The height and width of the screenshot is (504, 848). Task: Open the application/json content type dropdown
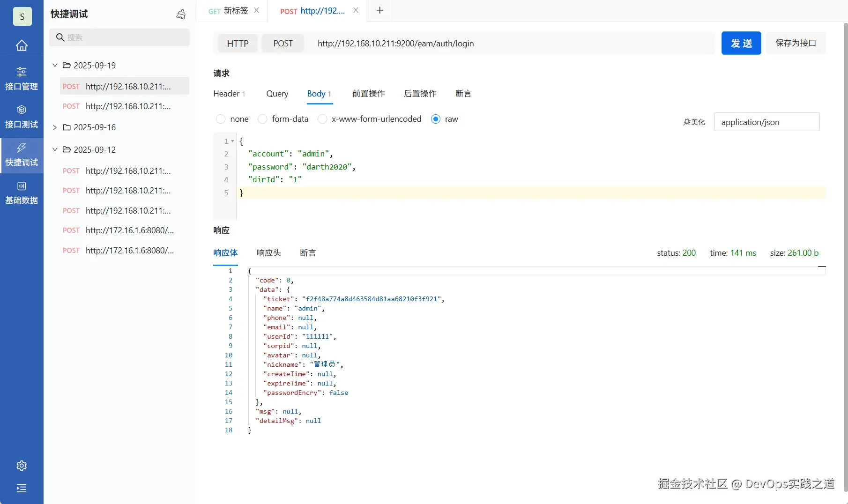pos(766,122)
